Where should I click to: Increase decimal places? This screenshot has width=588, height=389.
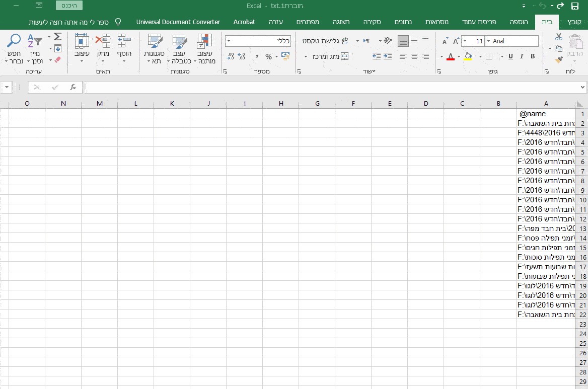click(242, 56)
